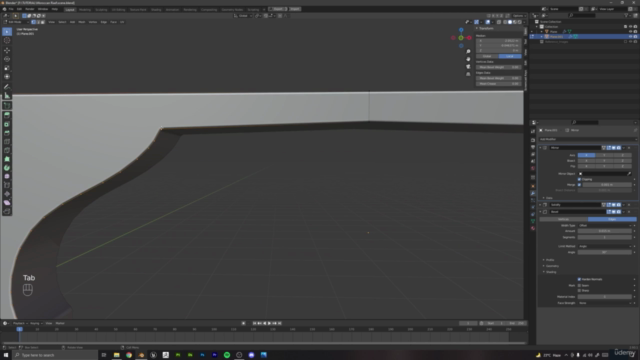The image size is (640, 360).
Task: Click the red X axis gizmo ball
Action: [469, 38]
